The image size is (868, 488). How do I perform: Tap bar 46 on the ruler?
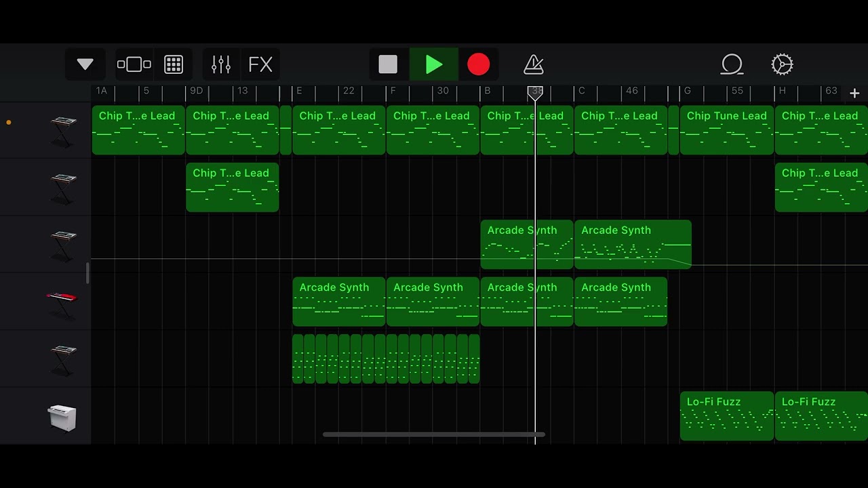click(632, 91)
